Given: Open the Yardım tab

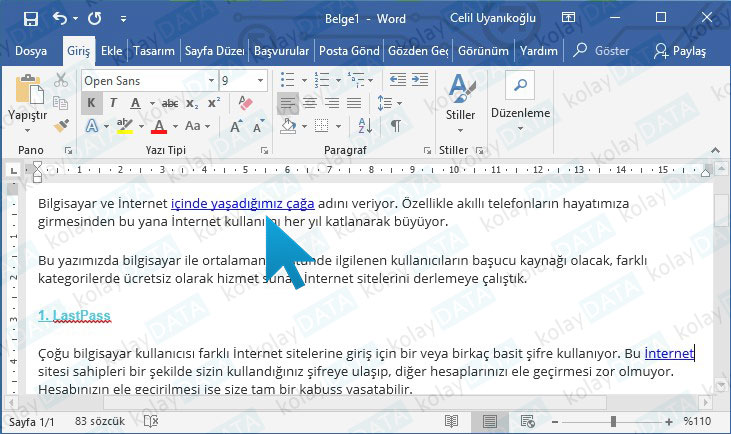Looking at the screenshot, I should [x=538, y=51].
